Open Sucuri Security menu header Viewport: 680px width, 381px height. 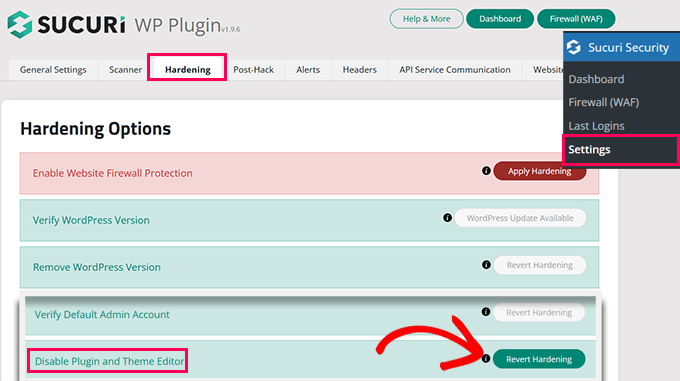[621, 47]
